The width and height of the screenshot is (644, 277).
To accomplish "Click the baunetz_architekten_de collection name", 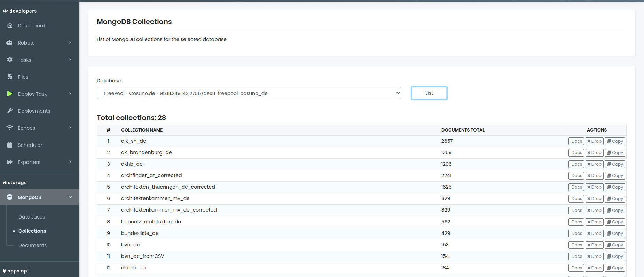I will tap(151, 222).
